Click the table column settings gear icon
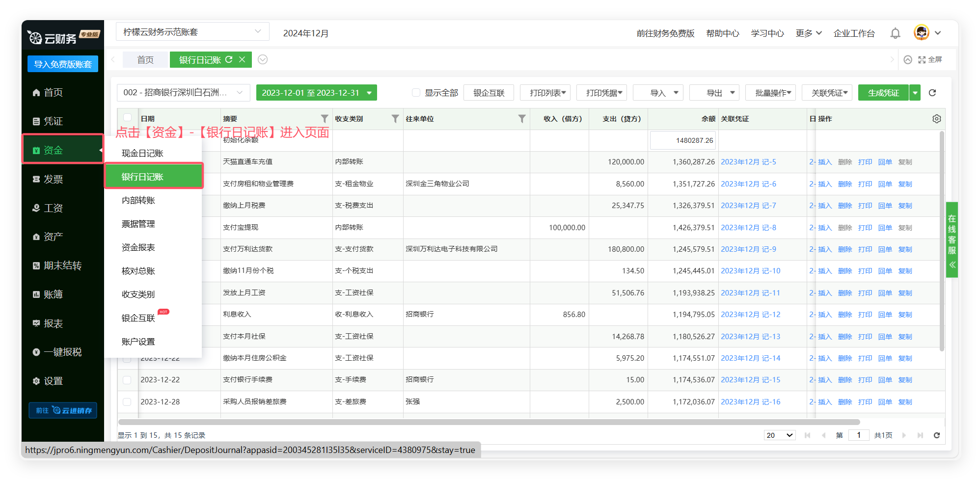This screenshot has height=479, width=980. click(x=936, y=119)
